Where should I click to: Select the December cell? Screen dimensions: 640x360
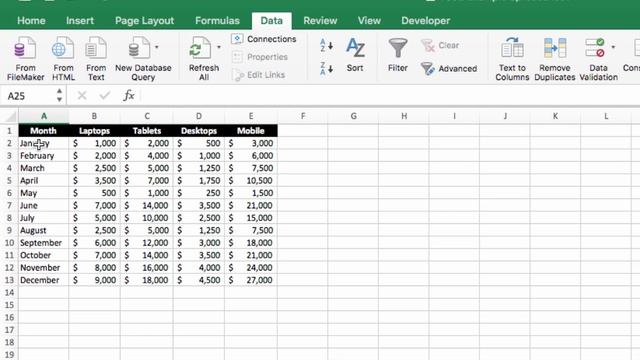tap(43, 280)
